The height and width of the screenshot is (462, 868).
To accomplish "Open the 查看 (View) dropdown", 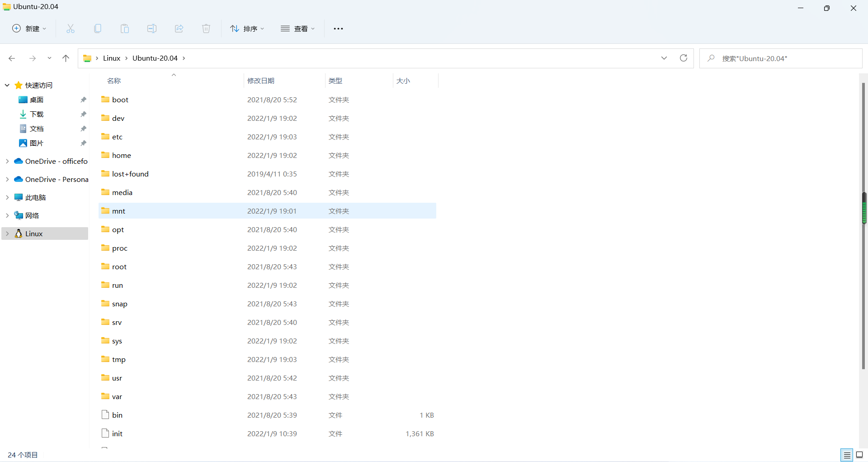I will 297,29.
